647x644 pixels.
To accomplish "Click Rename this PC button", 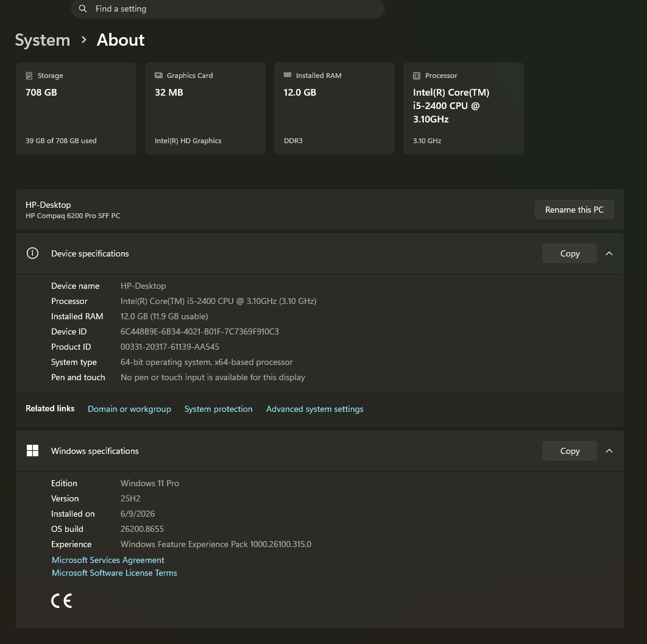I will click(x=574, y=210).
